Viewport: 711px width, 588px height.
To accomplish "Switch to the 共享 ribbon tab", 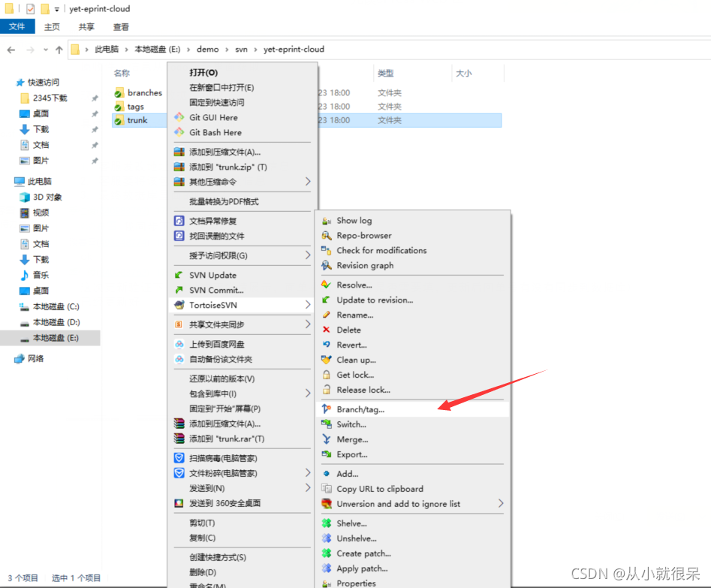I will click(x=86, y=27).
